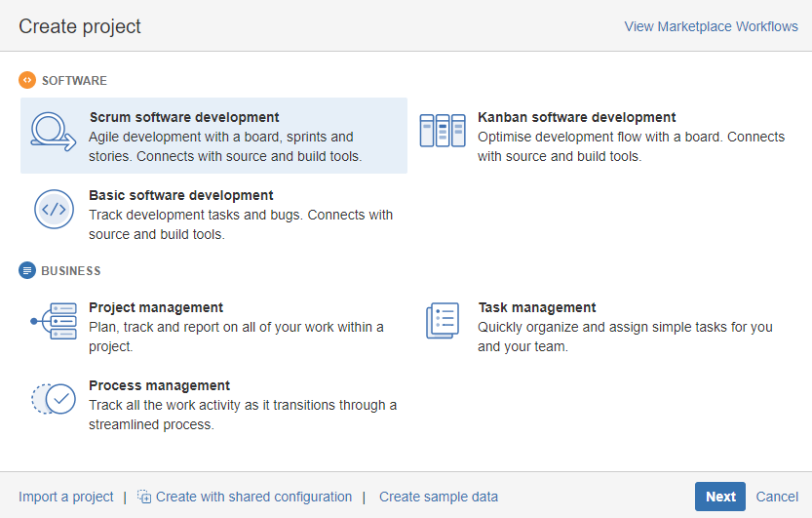The height and width of the screenshot is (518, 812).
Task: Click Create with shared configuration link
Action: (253, 497)
